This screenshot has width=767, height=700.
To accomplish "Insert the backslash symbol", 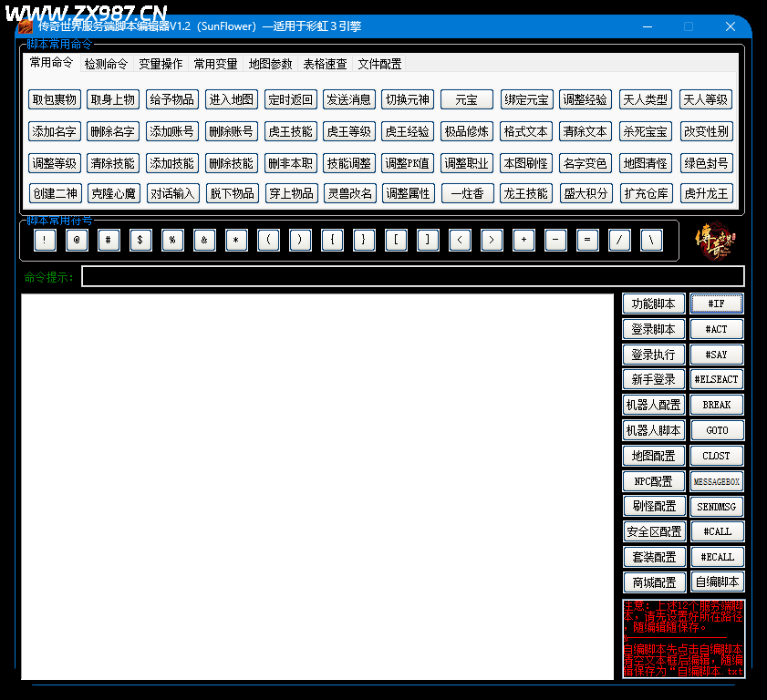I will point(651,240).
